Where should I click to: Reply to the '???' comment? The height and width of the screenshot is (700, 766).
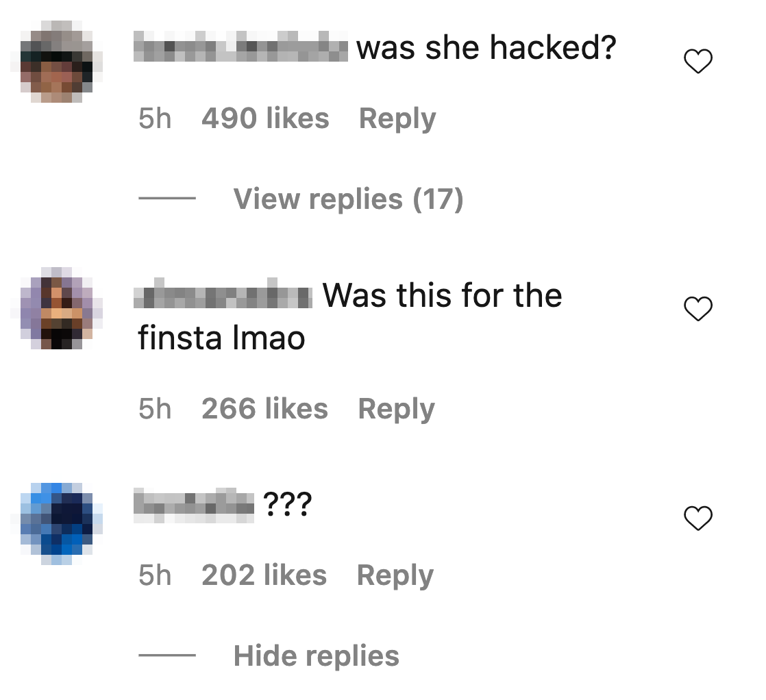(x=395, y=575)
